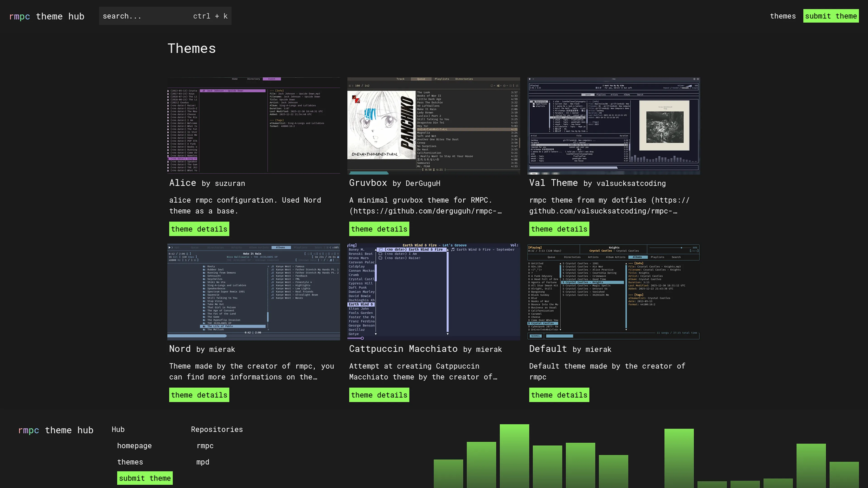Screen dimensions: 868x488
Task: Open the Cattpuccin Macchiato screenshot thumbnail
Action: (433, 292)
